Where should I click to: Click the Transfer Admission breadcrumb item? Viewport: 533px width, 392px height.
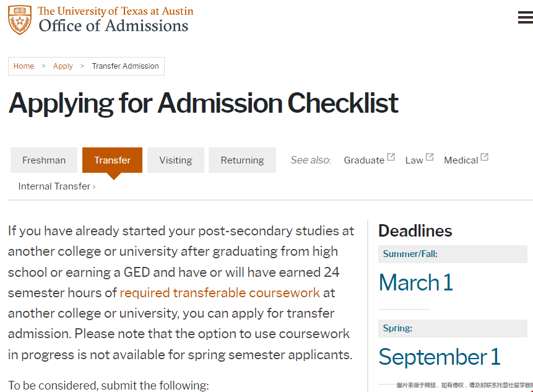point(125,66)
